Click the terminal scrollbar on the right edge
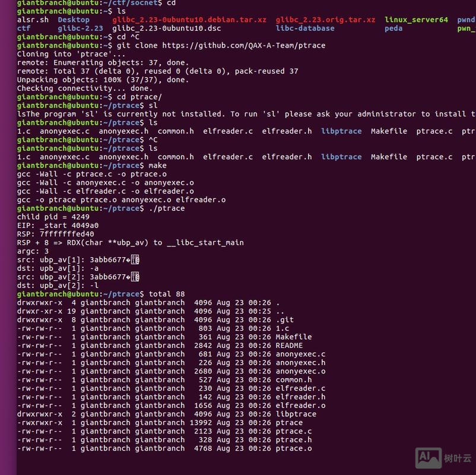476x475 pixels. click(473, 237)
